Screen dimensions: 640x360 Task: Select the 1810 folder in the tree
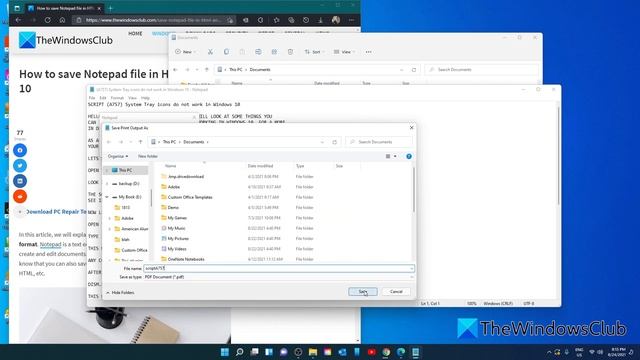click(122, 207)
